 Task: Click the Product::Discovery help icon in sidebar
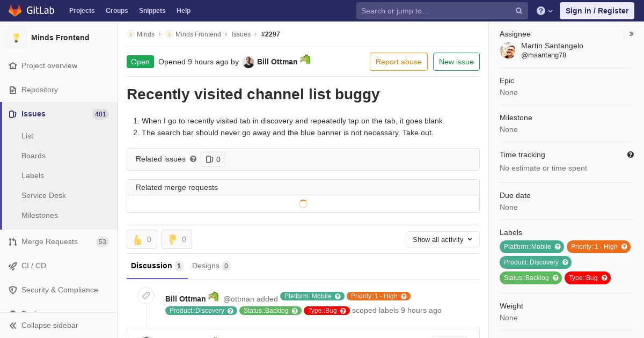click(x=565, y=262)
